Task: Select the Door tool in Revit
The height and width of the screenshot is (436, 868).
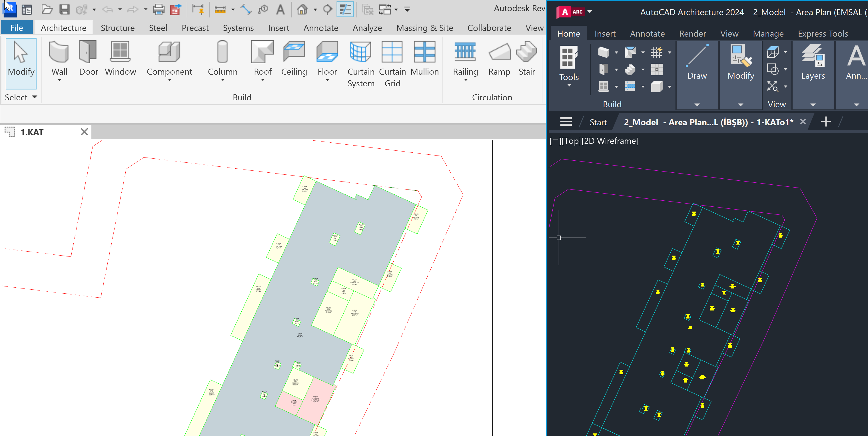Action: 88,59
